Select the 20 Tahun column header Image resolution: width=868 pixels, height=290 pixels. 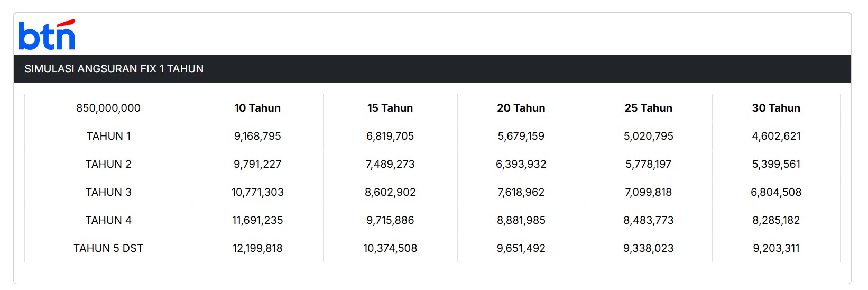point(521,108)
